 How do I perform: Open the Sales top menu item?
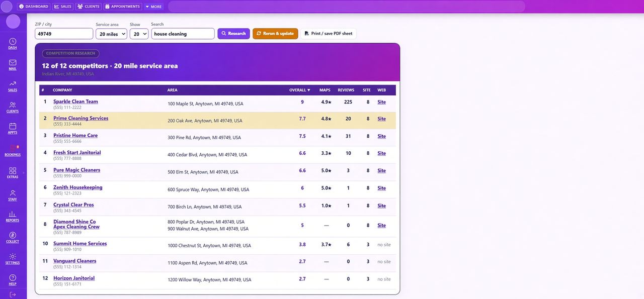(x=63, y=7)
